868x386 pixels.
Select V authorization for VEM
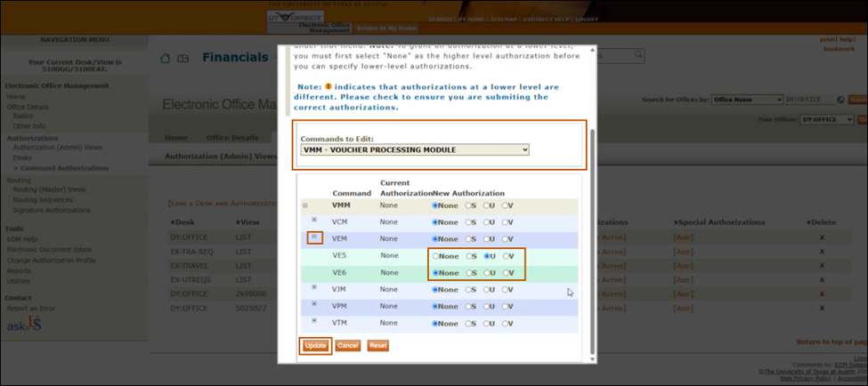(x=505, y=239)
